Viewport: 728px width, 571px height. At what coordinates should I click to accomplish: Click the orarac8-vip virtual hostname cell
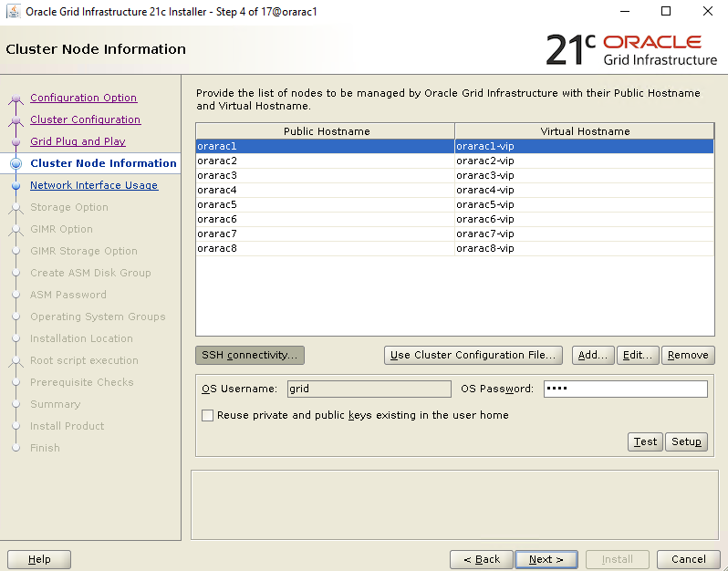tap(584, 248)
